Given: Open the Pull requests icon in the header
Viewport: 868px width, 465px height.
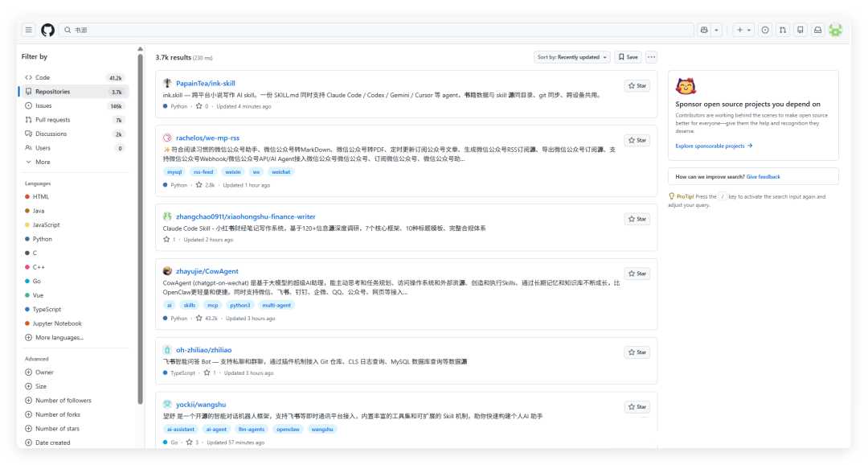Looking at the screenshot, I should 783,30.
